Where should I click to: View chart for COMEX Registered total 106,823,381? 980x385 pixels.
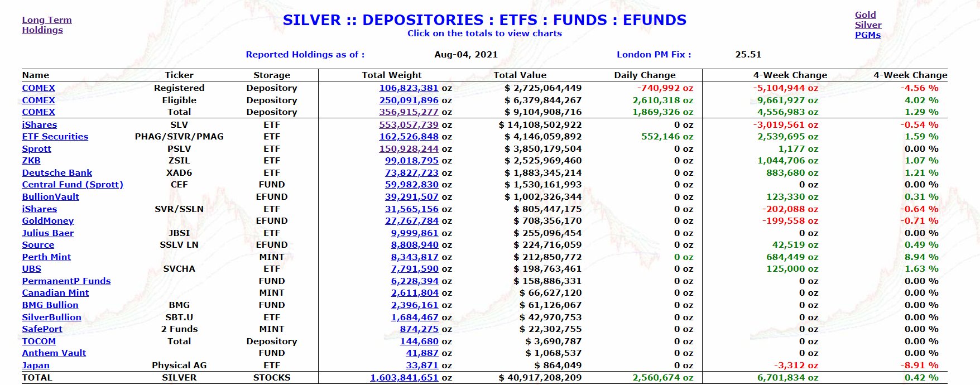pos(409,88)
